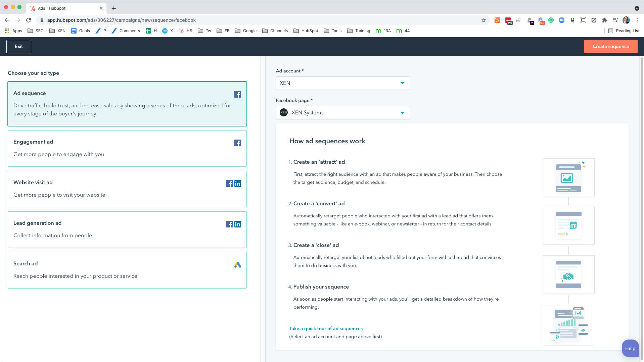Click the Google Ads icon on Search ad

click(x=238, y=265)
